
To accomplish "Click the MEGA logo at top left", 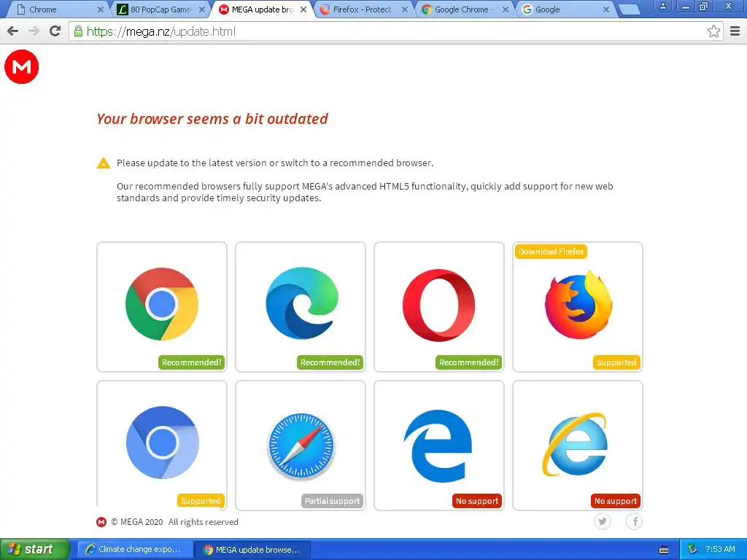I will pyautogui.click(x=21, y=66).
